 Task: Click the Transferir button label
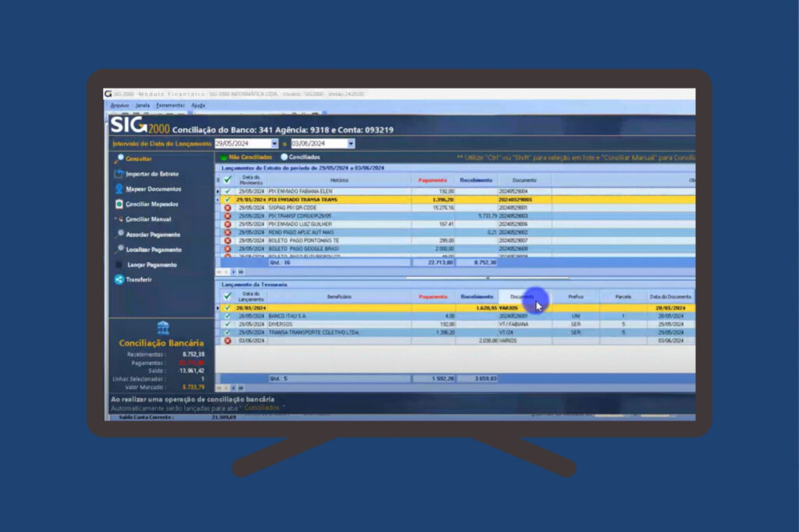tap(139, 279)
